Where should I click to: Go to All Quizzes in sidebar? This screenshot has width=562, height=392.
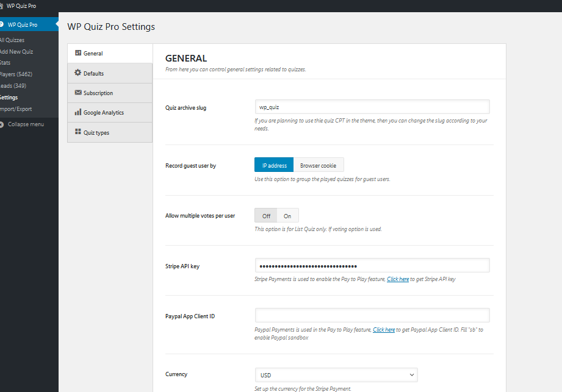[12, 40]
